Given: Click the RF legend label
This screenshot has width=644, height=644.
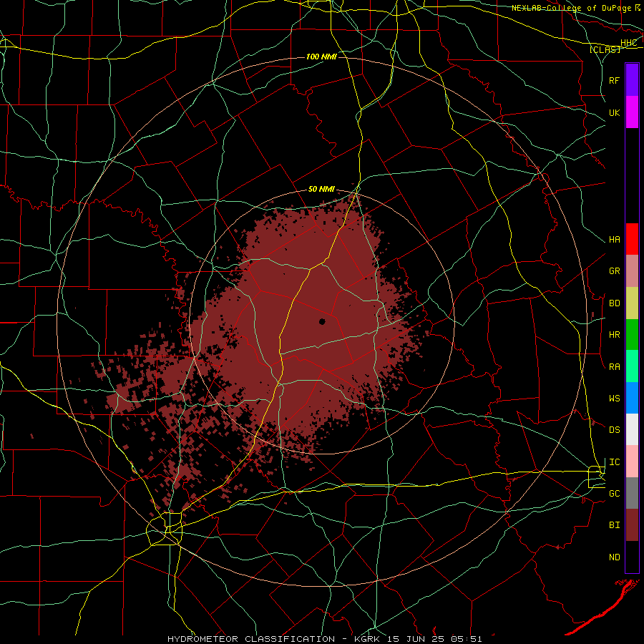Looking at the screenshot, I should click(x=614, y=80).
